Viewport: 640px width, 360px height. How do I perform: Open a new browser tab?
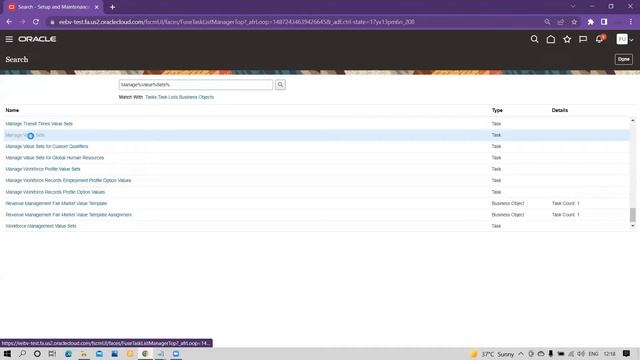click(112, 7)
